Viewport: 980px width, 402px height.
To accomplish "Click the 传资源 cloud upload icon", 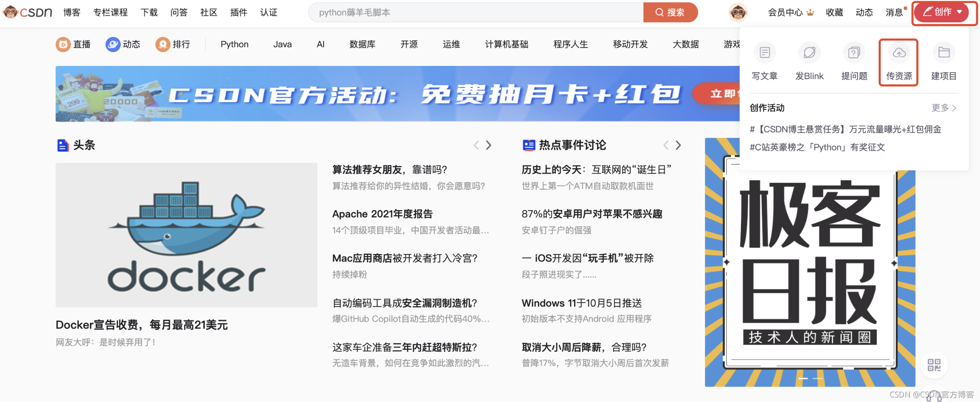I will pyautogui.click(x=899, y=53).
